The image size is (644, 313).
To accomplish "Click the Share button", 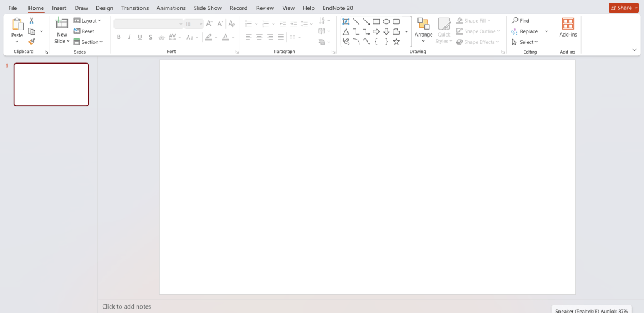I will coord(623,8).
